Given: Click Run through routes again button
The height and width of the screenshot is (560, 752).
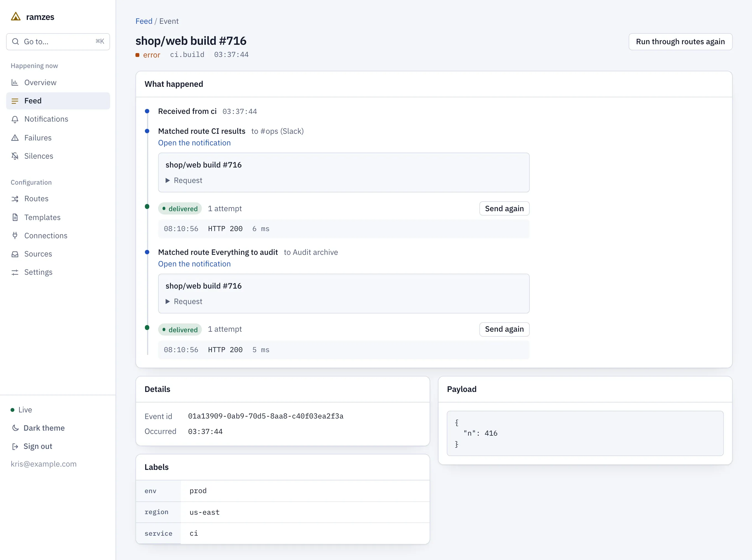Looking at the screenshot, I should [680, 42].
